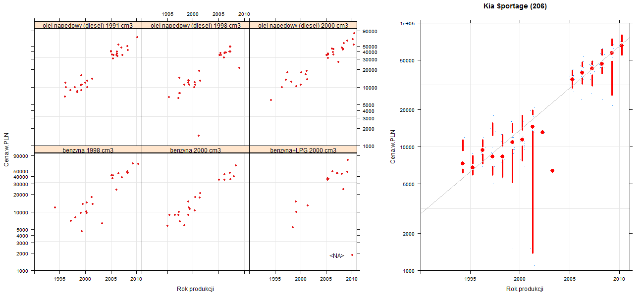Screen dimensions: 644x297
Task: Click the "2000" year tick above the diesel 1998 panel
Action: click(193, 14)
